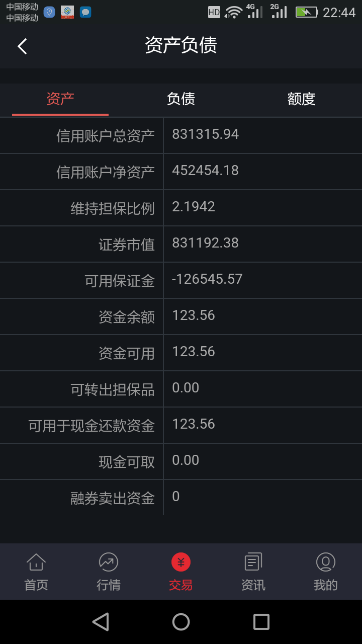The image size is (362, 644).
Task: Tap the back arrow icon
Action: 22,46
